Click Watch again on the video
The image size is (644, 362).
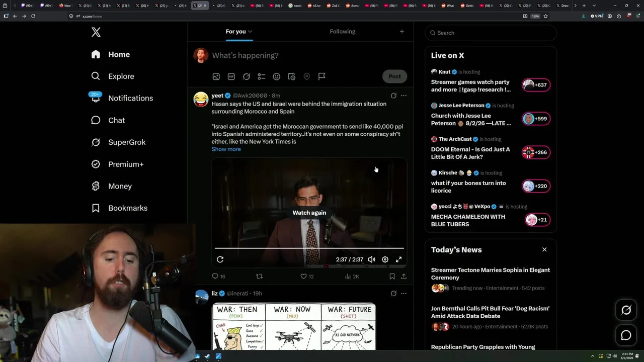click(309, 213)
